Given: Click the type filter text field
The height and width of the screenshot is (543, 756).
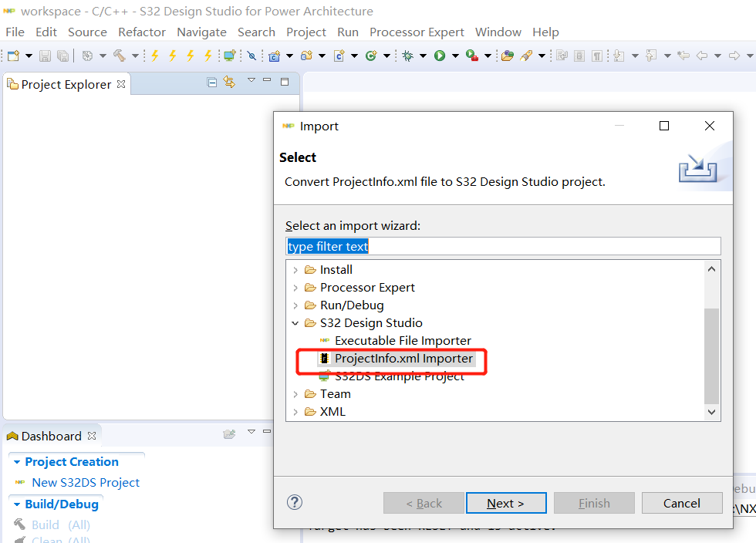Looking at the screenshot, I should point(503,246).
